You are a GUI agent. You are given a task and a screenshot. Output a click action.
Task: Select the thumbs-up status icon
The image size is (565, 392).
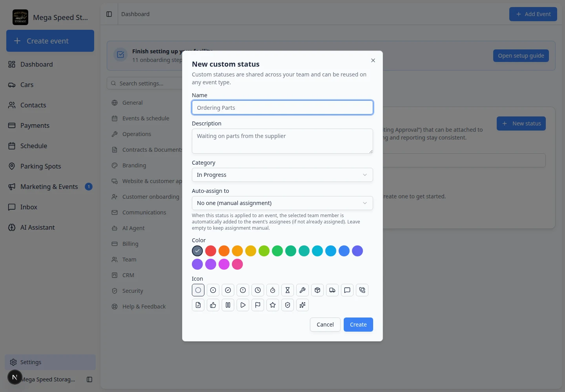213,305
